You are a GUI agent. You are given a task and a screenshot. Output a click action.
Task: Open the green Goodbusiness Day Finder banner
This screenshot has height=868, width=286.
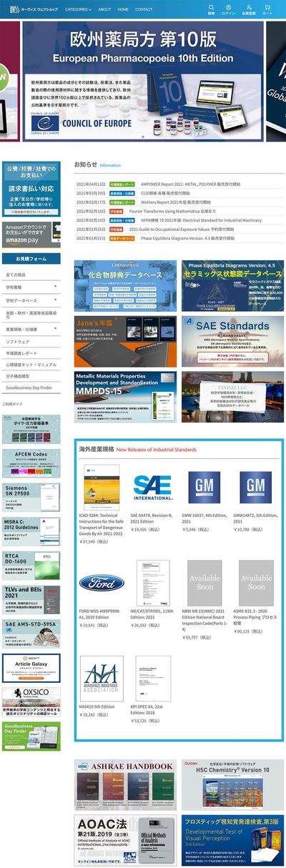[31, 736]
